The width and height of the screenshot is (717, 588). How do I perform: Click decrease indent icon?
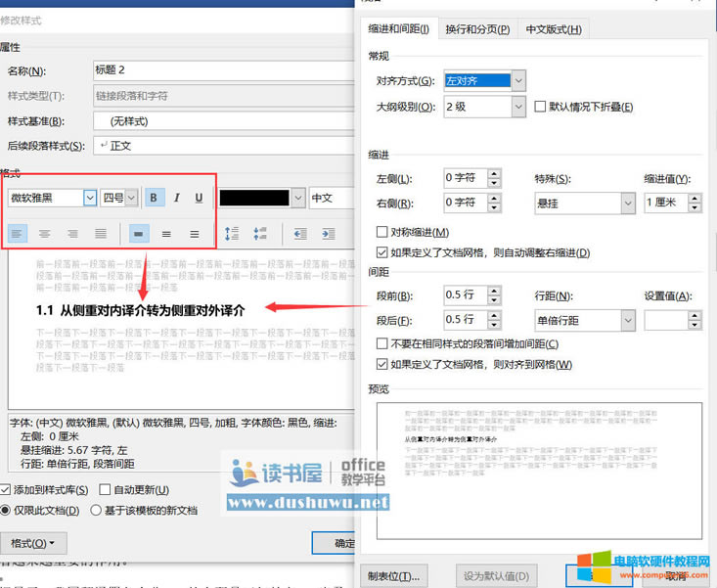coord(300,234)
